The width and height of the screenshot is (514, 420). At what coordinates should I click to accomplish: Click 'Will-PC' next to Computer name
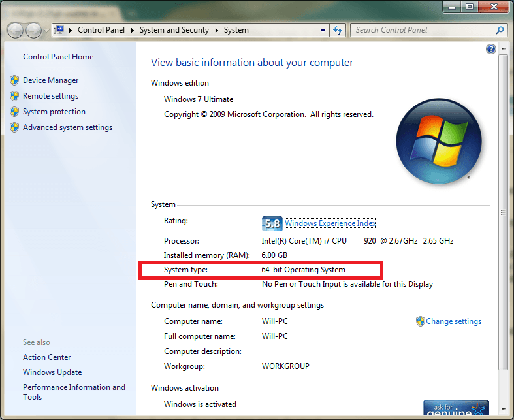point(275,321)
